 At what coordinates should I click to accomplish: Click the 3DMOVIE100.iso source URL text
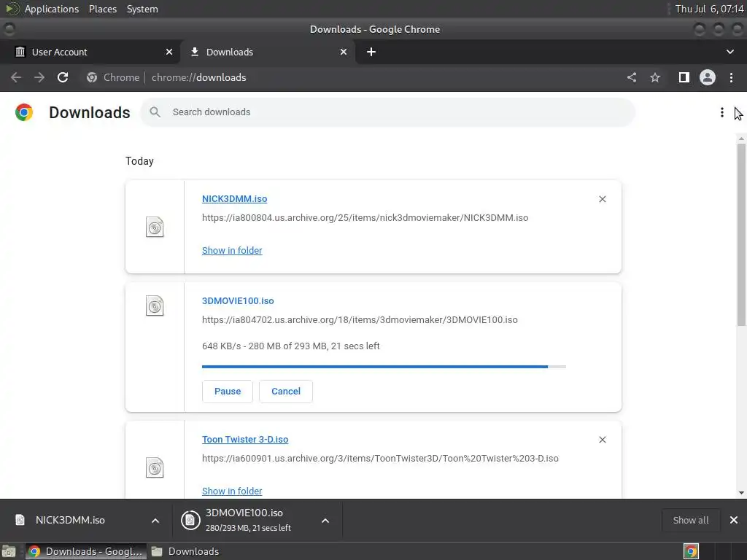(x=360, y=320)
